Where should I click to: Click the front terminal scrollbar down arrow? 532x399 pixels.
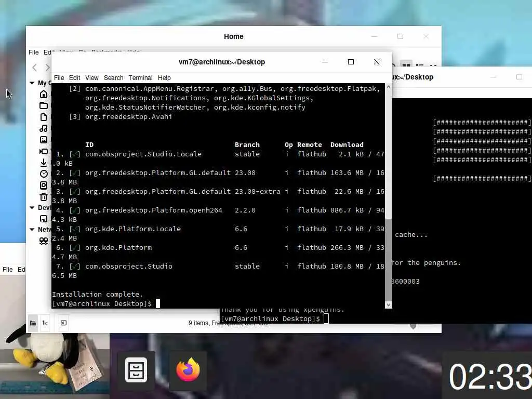tap(389, 304)
